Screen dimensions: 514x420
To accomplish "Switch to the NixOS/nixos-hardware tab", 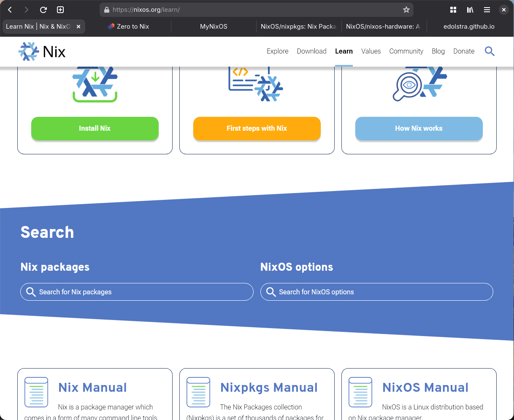I will point(383,27).
